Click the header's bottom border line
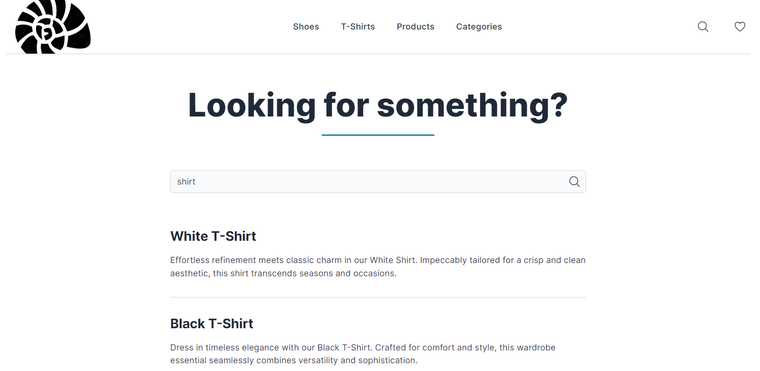Viewport: 760px width, 371px height. pos(378,54)
